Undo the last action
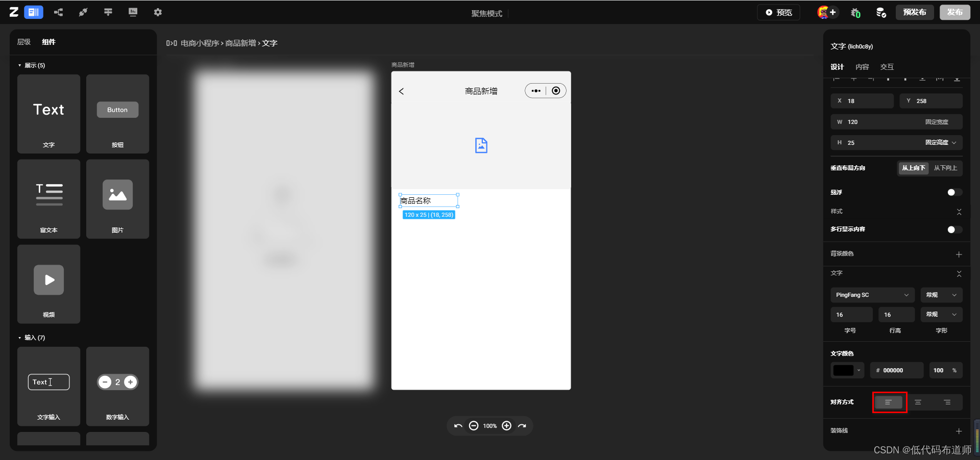Screen dimensions: 980x460 click(458, 426)
